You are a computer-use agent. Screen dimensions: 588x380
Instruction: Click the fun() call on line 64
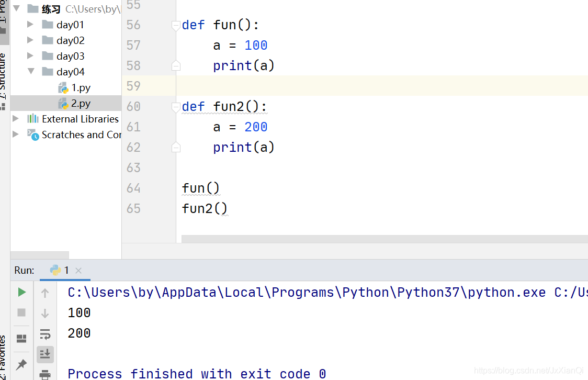201,188
